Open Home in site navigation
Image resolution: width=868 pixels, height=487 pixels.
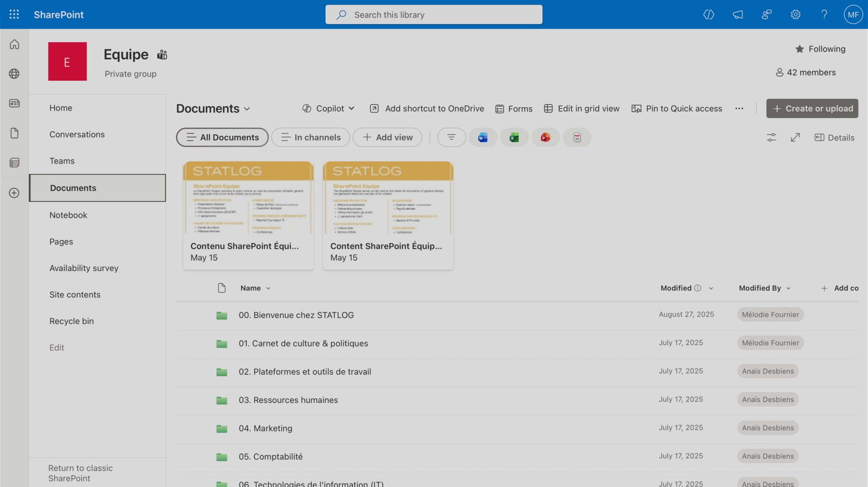click(x=61, y=108)
